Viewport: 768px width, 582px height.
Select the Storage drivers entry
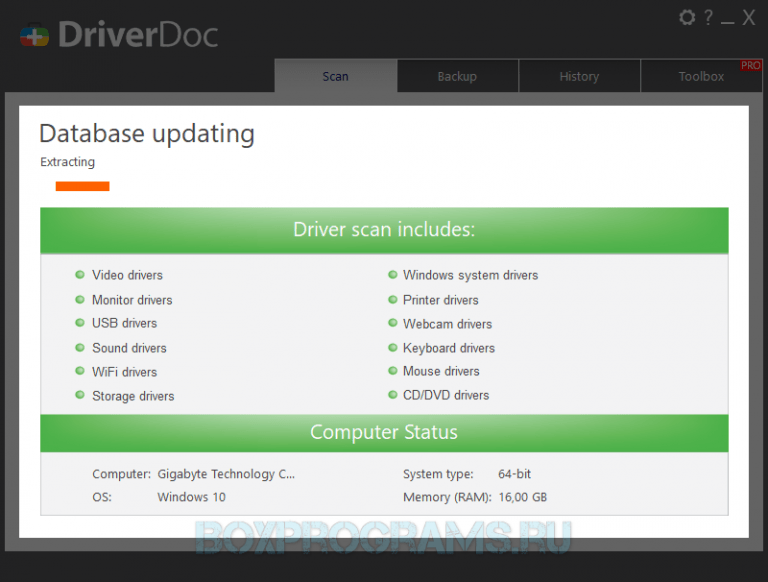133,396
